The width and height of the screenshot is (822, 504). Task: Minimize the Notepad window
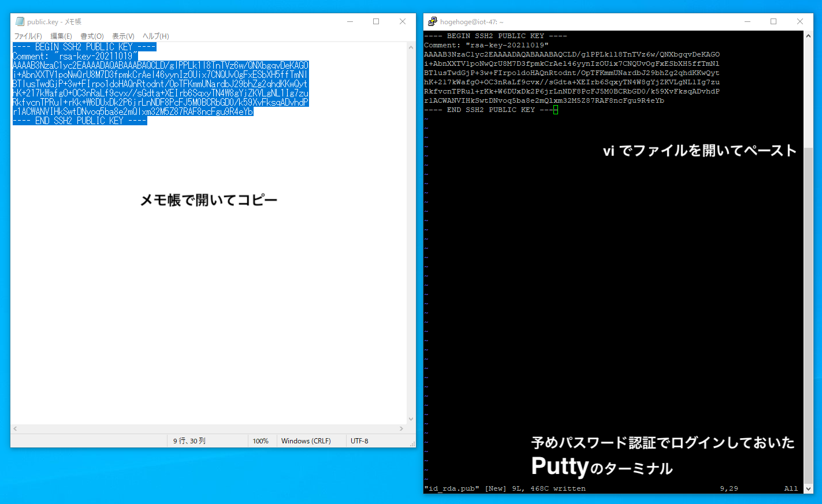(x=350, y=22)
